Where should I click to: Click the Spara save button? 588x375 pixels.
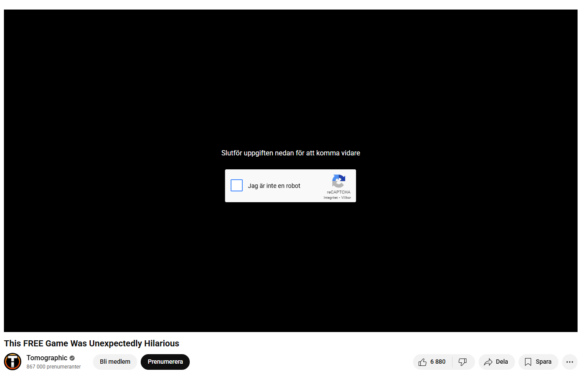[538, 362]
